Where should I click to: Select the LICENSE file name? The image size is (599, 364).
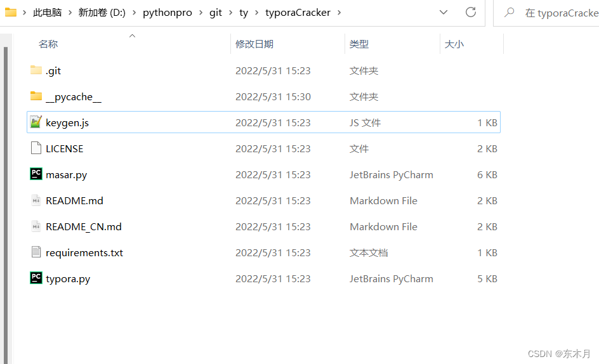coord(65,148)
